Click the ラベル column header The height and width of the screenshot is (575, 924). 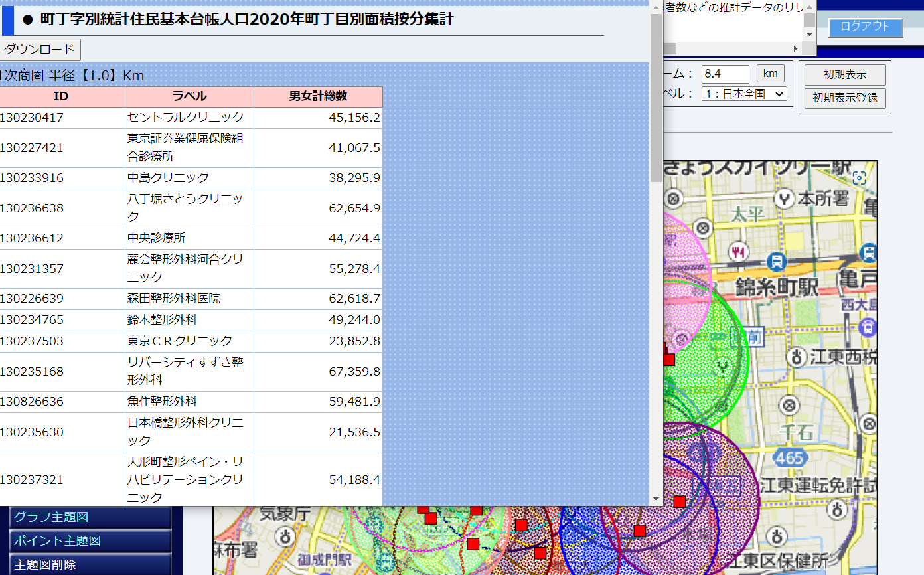tap(189, 97)
